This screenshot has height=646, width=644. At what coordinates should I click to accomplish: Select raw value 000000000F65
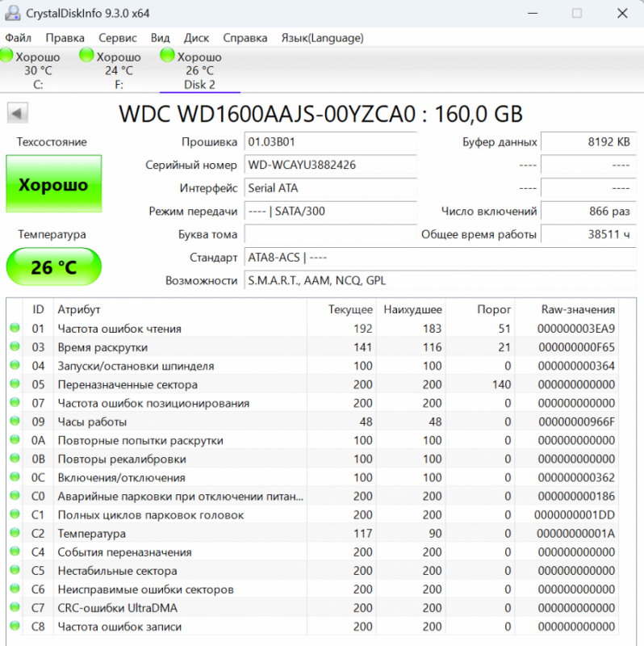pos(576,347)
